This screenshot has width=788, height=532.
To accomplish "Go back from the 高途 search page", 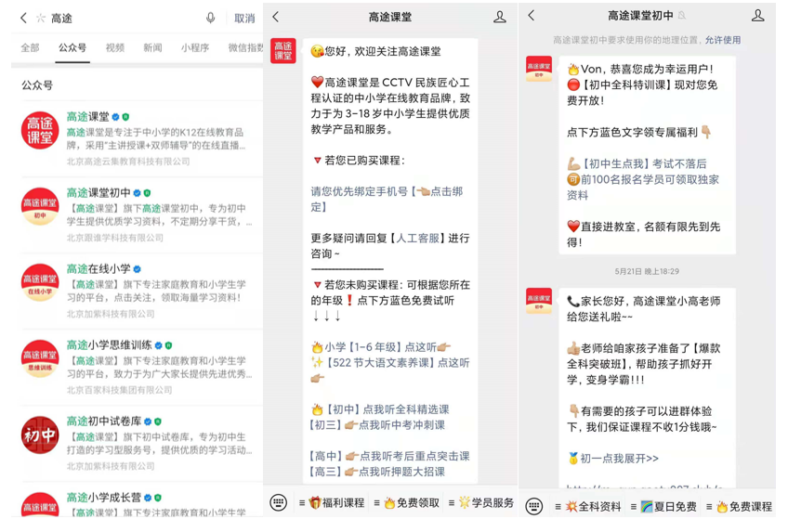I will (23, 18).
